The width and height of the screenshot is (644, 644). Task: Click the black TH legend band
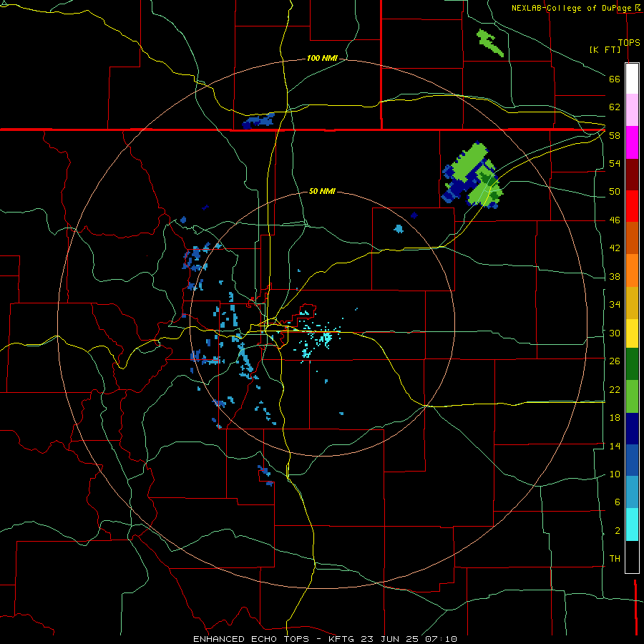632,557
